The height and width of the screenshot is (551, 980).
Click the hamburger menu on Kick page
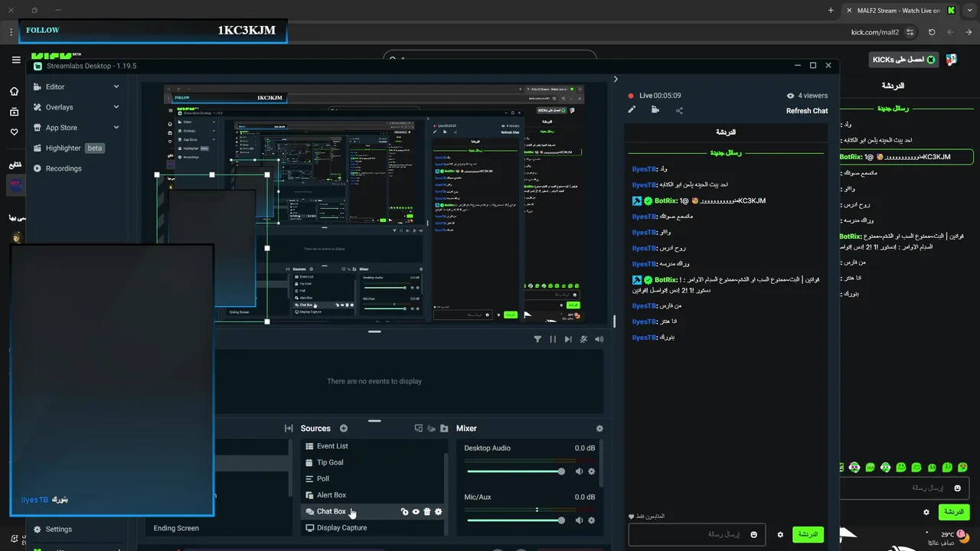[16, 60]
